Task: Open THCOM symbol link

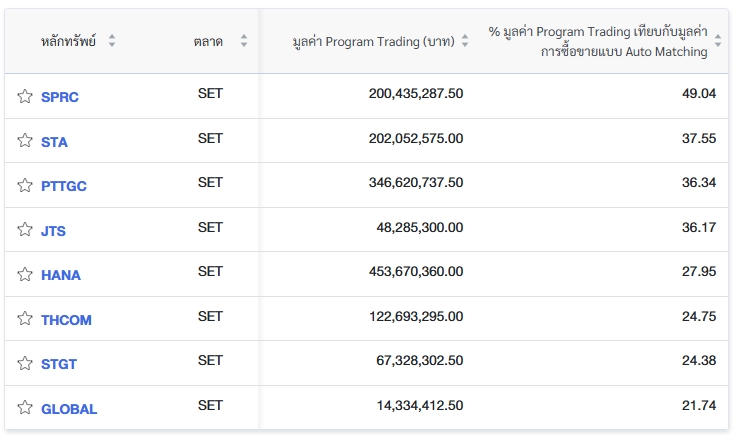Action: 66,320
